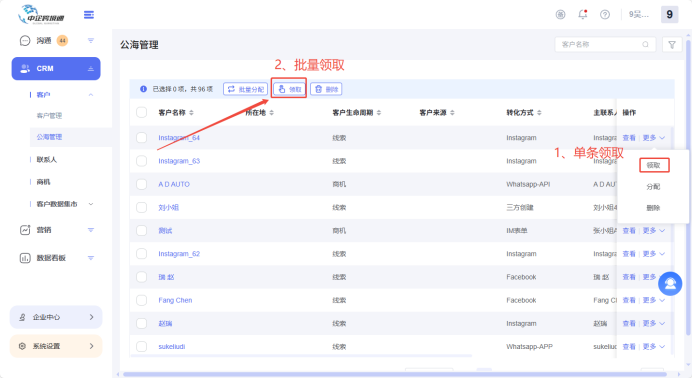The width and height of the screenshot is (693, 378).
Task: Click the table's horizontal scrollbar
Action: point(301,355)
